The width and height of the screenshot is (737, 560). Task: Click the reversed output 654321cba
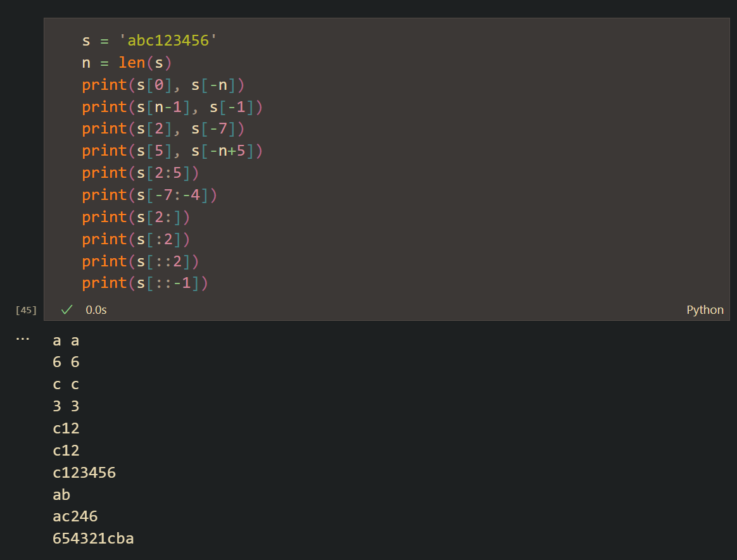point(93,539)
